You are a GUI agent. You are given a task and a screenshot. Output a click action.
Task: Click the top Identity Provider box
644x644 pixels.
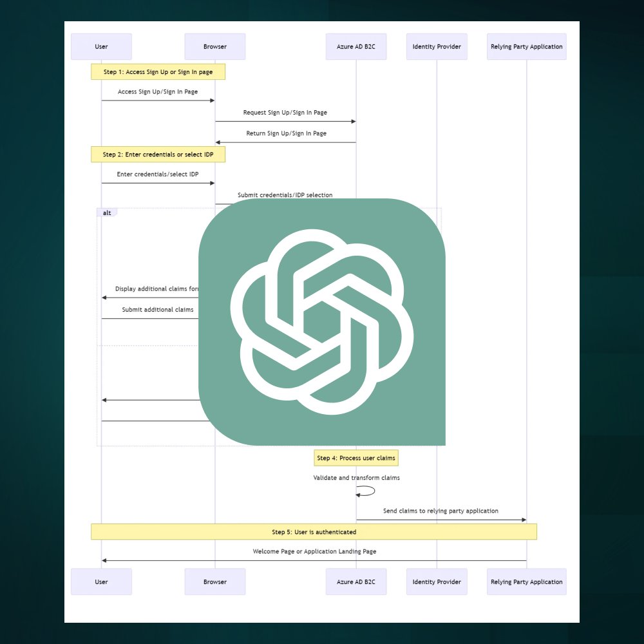pyautogui.click(x=437, y=46)
